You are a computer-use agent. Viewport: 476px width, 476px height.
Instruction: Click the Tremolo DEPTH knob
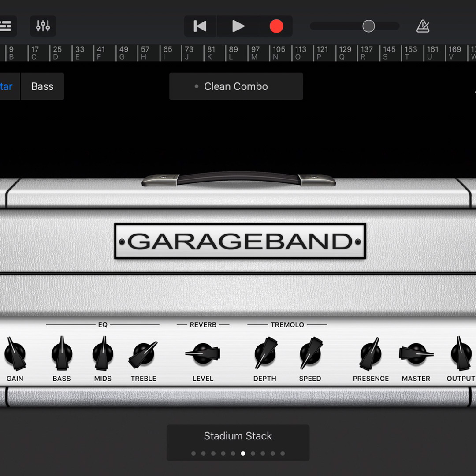265,353
